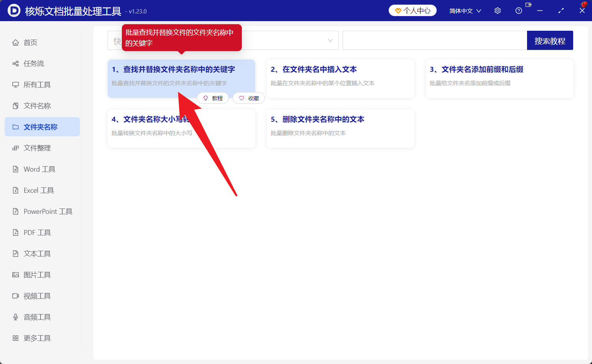Image resolution: width=592 pixels, height=364 pixels.
Task: Click the text file icon beside 文本工具
Action: [x=15, y=253]
